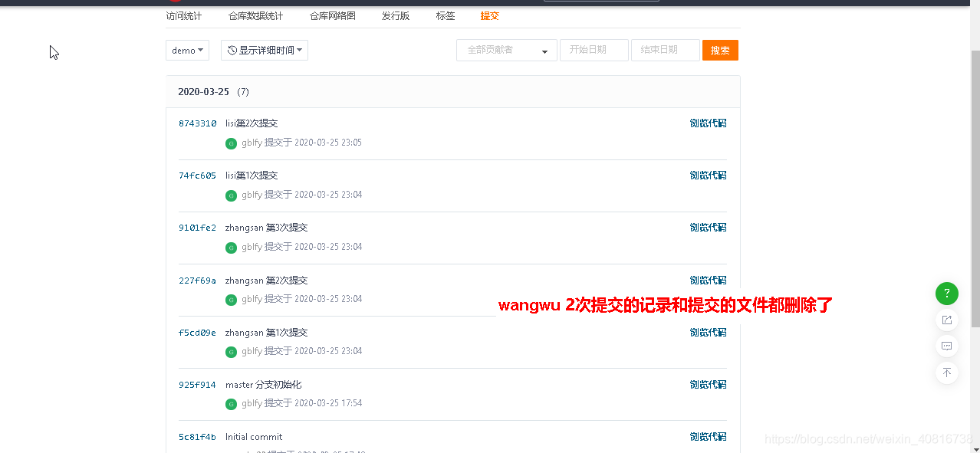Open commit hash 925f914

click(x=197, y=385)
